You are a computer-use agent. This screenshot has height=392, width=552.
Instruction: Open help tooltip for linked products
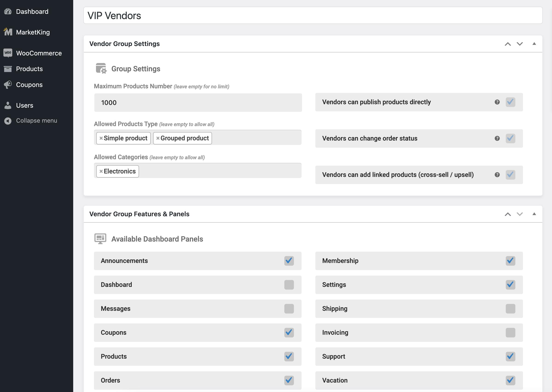tap(497, 175)
